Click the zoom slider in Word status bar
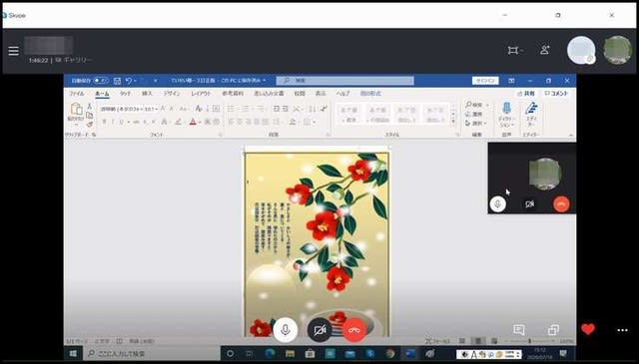The height and width of the screenshot is (364, 639). tap(529, 341)
